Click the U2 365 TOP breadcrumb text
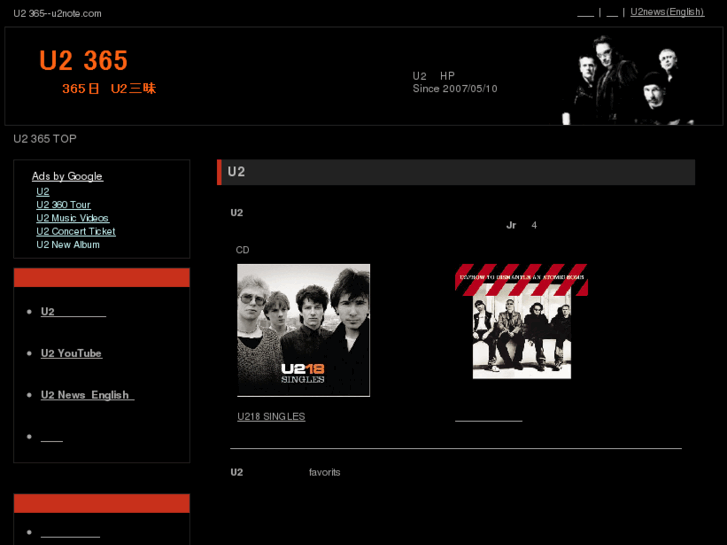The image size is (727, 545). pos(45,139)
